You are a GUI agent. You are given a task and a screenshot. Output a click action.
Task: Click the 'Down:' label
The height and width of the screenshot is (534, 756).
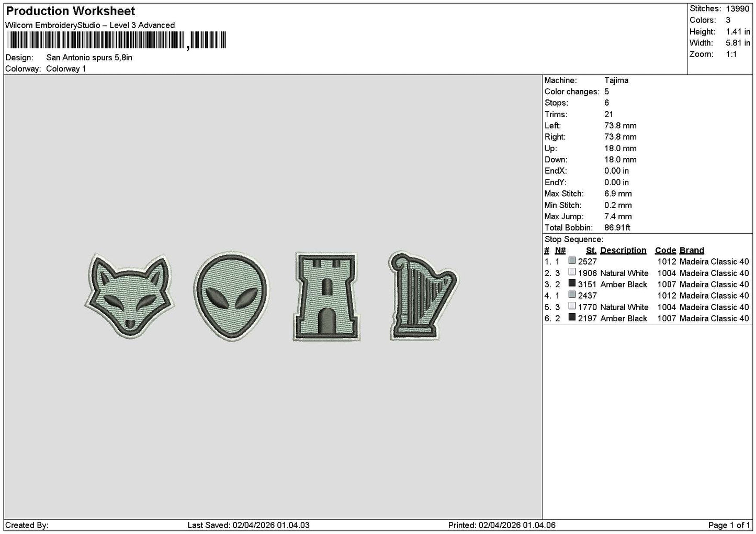coord(556,160)
